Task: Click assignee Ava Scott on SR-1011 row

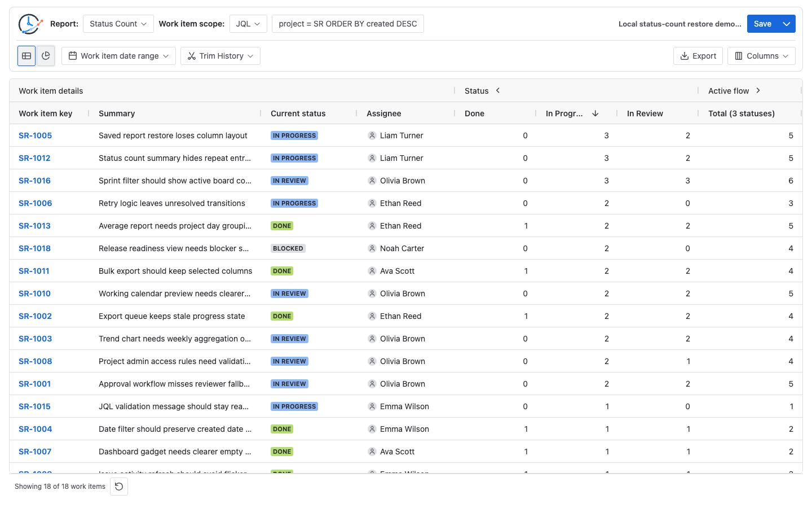Action: 397,271
